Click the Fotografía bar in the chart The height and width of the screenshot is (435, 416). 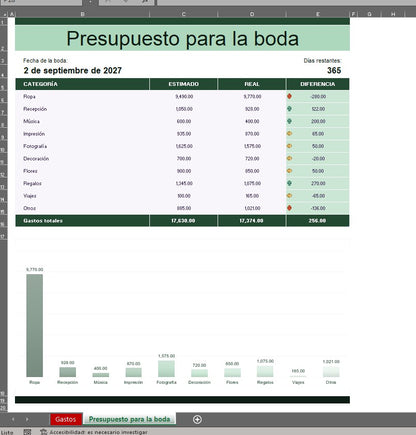coord(166,368)
